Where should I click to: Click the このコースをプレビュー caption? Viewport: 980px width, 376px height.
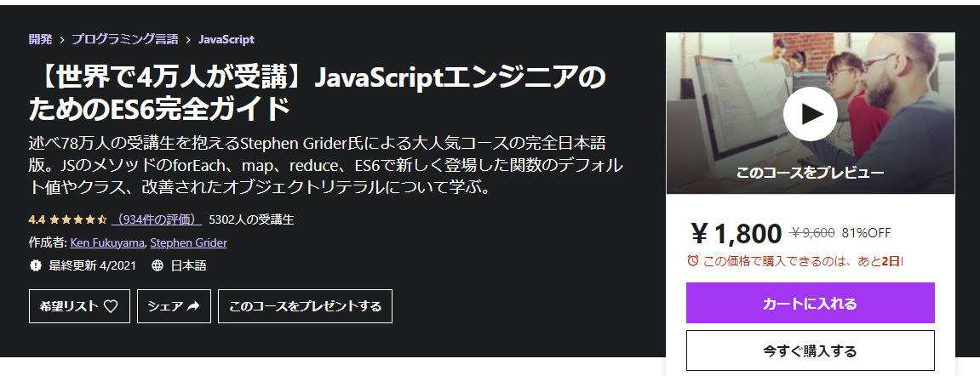pyautogui.click(x=810, y=173)
